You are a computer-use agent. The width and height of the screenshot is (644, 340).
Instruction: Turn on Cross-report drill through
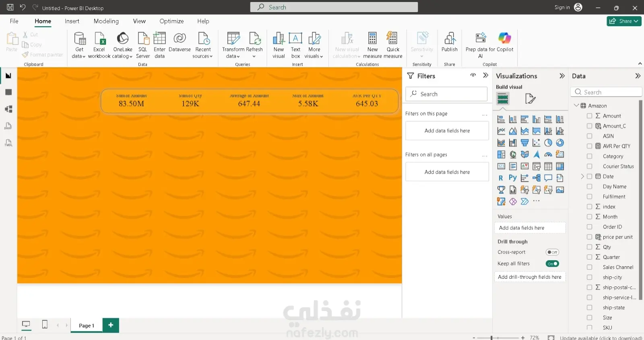552,252
